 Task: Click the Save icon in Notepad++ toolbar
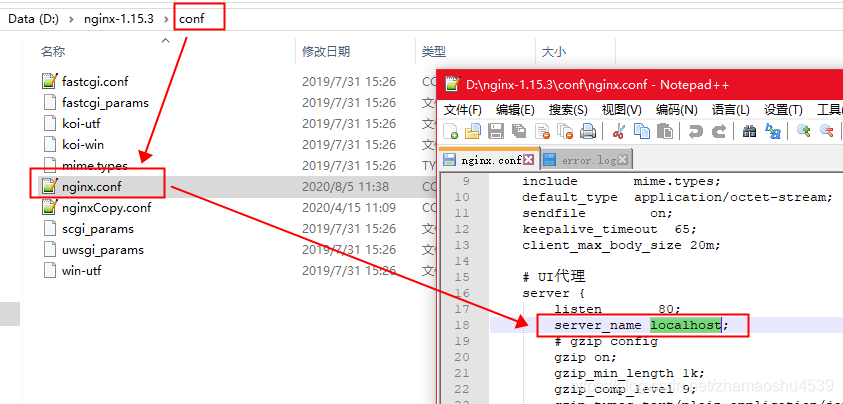[x=495, y=131]
